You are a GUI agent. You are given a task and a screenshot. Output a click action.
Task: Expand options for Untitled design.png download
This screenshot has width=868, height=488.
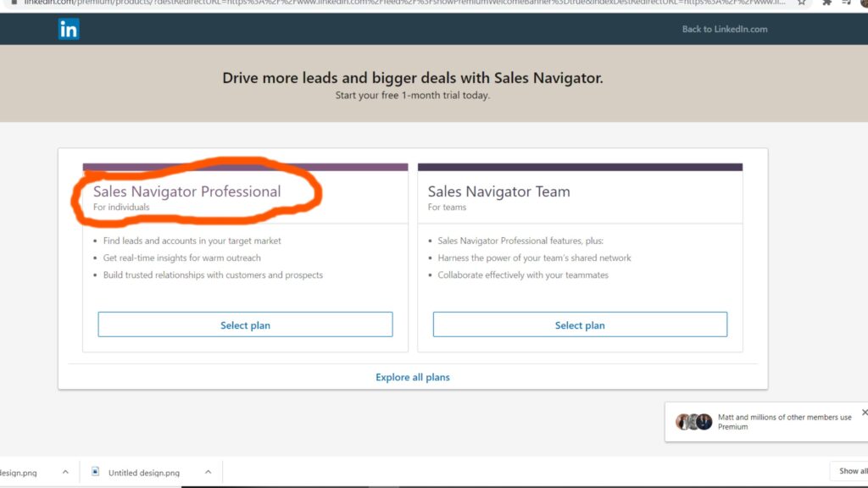209,472
